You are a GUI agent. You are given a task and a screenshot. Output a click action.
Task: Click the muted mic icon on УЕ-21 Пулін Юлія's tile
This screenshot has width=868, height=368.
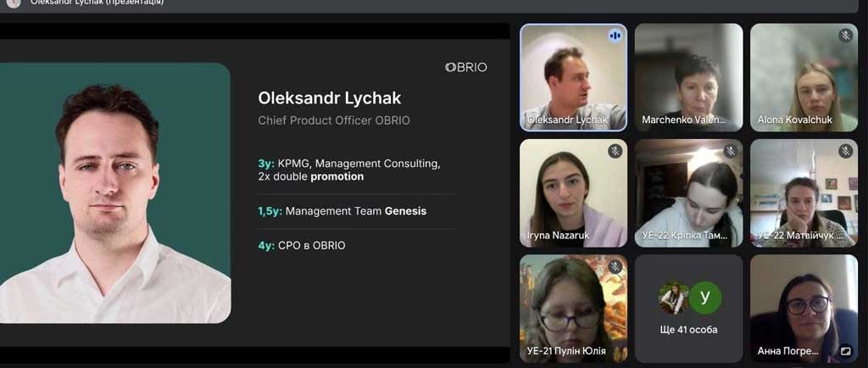coord(615,267)
